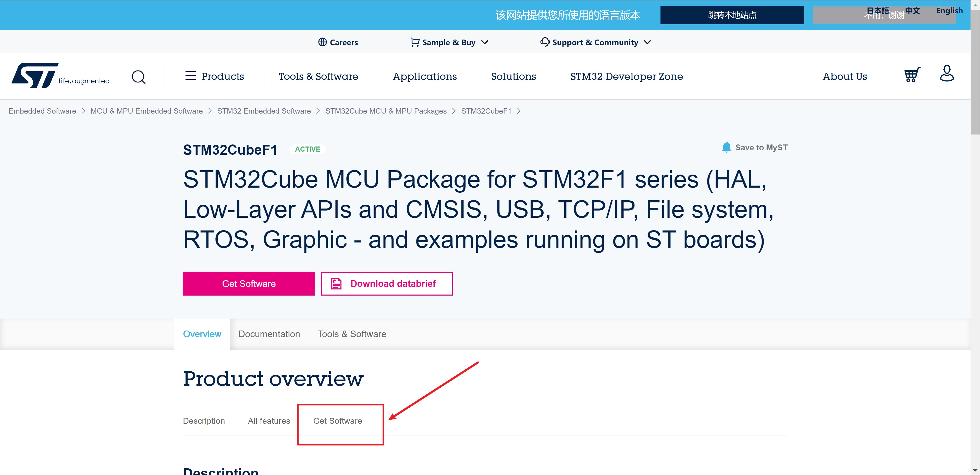Click the page vertical scrollbar thumb
980x475 pixels.
975,72
